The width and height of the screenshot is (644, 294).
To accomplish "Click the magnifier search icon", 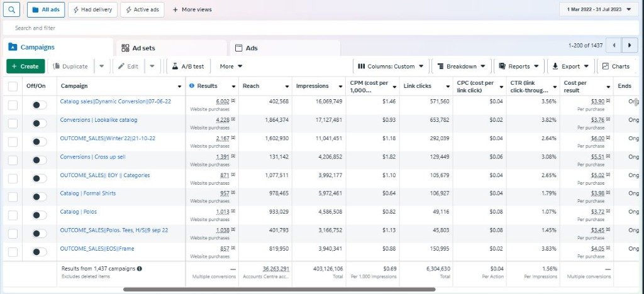I will [x=11, y=9].
